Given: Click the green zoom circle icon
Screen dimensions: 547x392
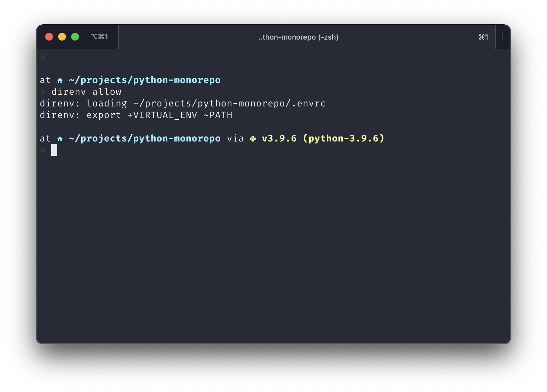Looking at the screenshot, I should click(x=75, y=37).
